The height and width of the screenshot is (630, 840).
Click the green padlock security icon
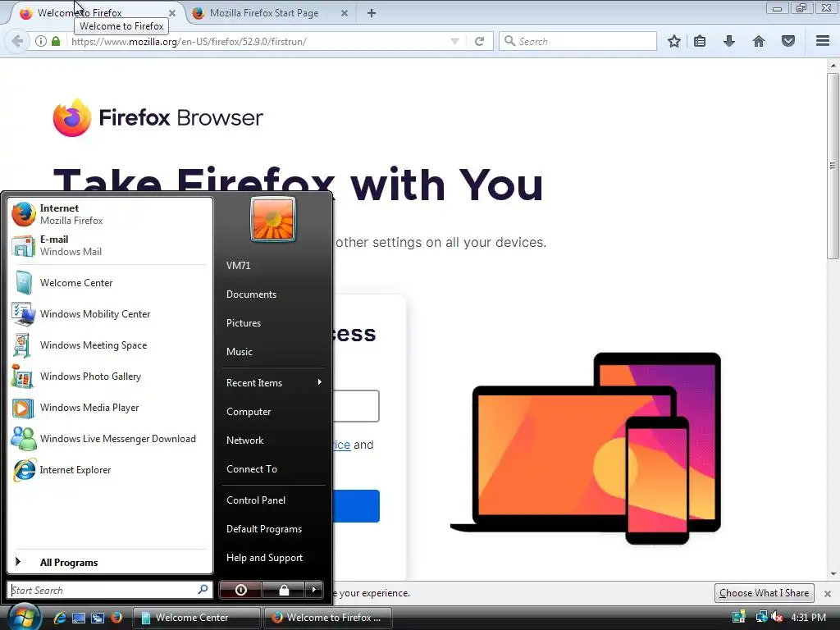[56, 41]
